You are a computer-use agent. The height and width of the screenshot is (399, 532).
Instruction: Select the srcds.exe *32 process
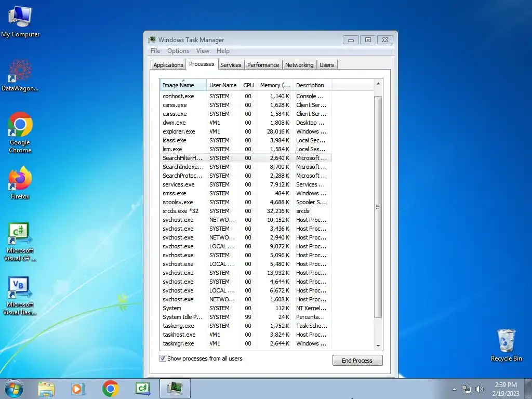(245, 211)
